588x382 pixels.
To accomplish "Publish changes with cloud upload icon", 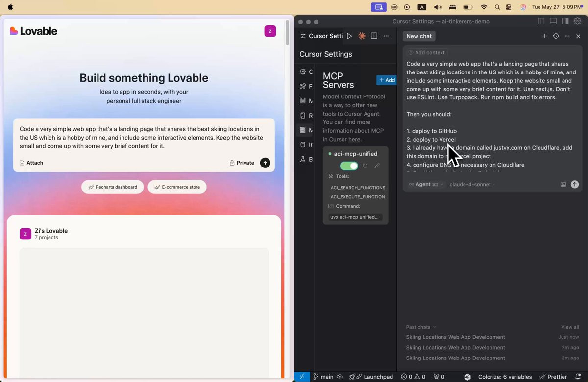I will pyautogui.click(x=339, y=377).
